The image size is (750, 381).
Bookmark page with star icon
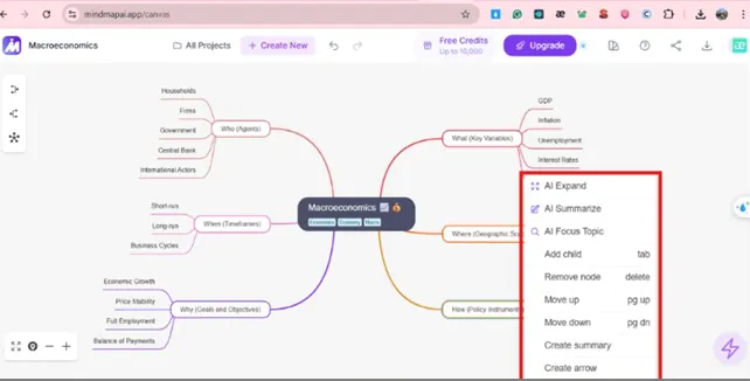pos(465,14)
